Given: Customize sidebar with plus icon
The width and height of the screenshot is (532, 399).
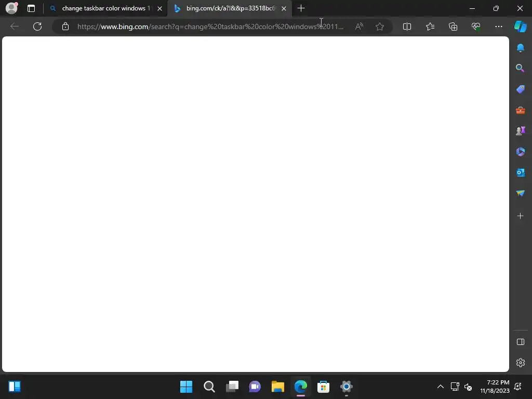Looking at the screenshot, I should point(521,216).
